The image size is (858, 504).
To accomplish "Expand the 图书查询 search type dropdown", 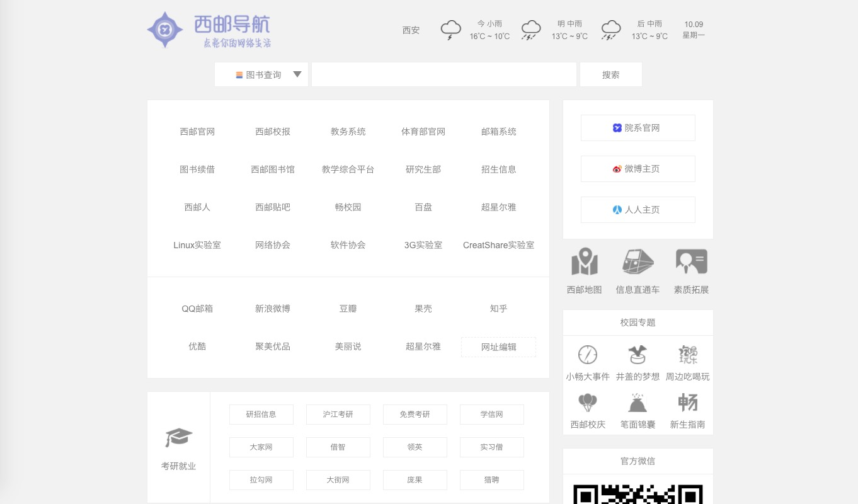I will point(261,74).
